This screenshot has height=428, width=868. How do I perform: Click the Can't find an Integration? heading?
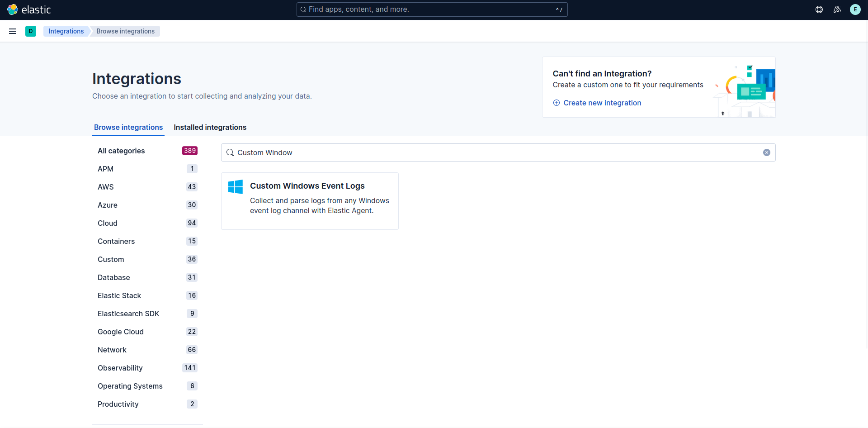(x=602, y=74)
